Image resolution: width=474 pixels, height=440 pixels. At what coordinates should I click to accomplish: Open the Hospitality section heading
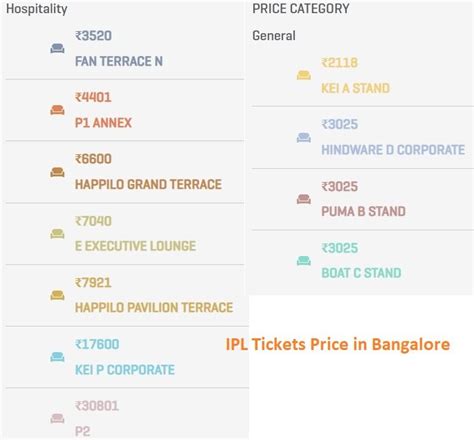(37, 9)
